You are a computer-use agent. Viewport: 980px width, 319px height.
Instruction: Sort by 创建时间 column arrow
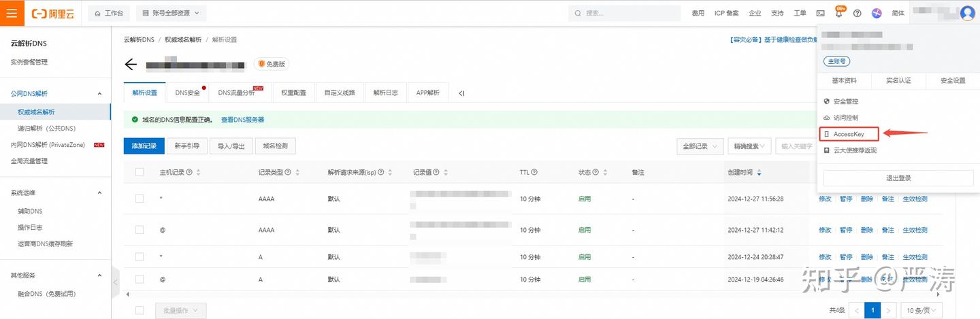[759, 173]
